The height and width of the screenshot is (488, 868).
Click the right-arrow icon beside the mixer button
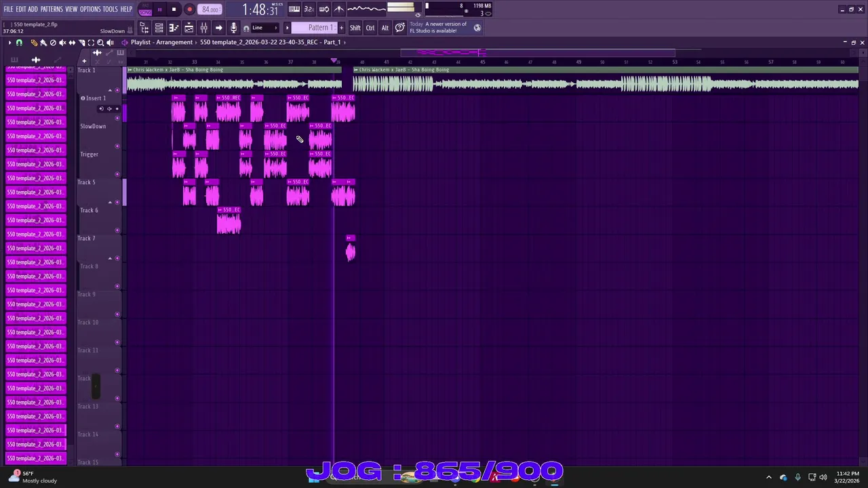(x=218, y=28)
